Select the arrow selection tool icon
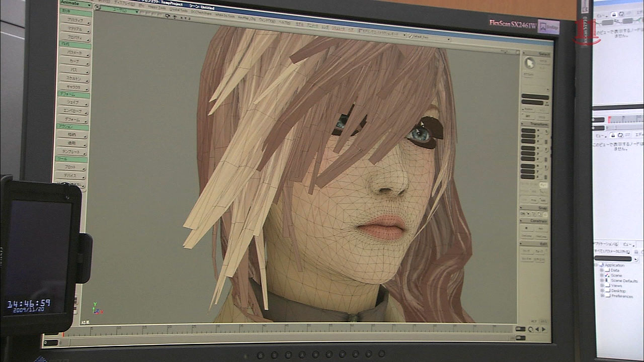 (x=530, y=63)
